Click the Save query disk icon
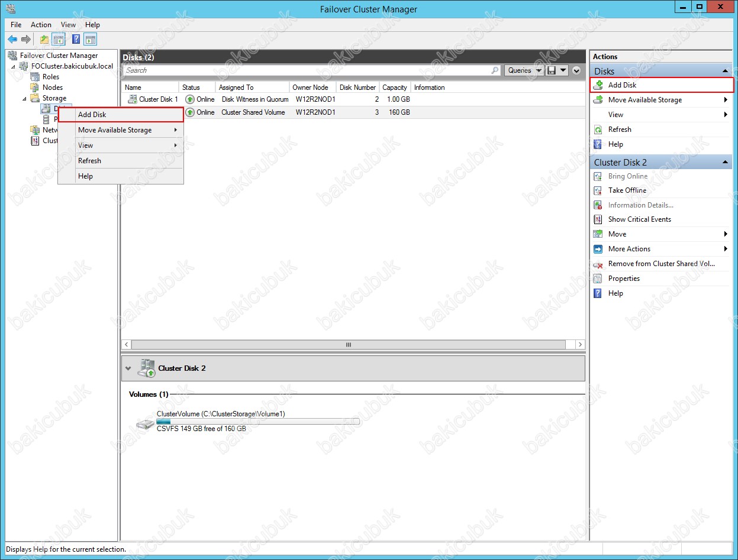 pos(552,70)
